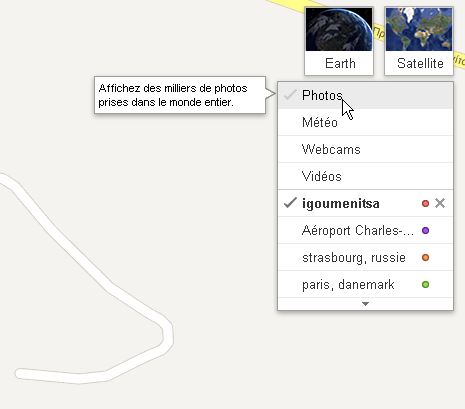Screen dimensions: 465x409
Task: Click the Satellite label text
Action: 420,63
